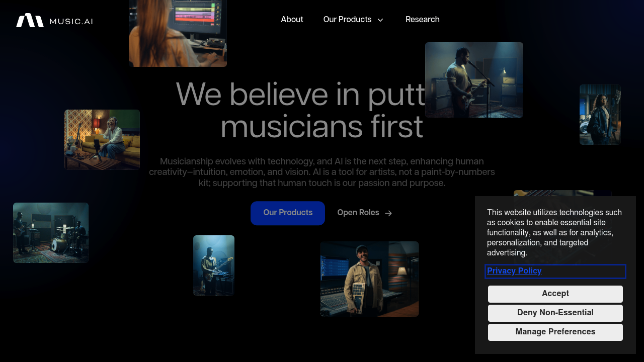This screenshot has height=362, width=644.
Task: Follow the Open Roles link
Action: (x=365, y=213)
